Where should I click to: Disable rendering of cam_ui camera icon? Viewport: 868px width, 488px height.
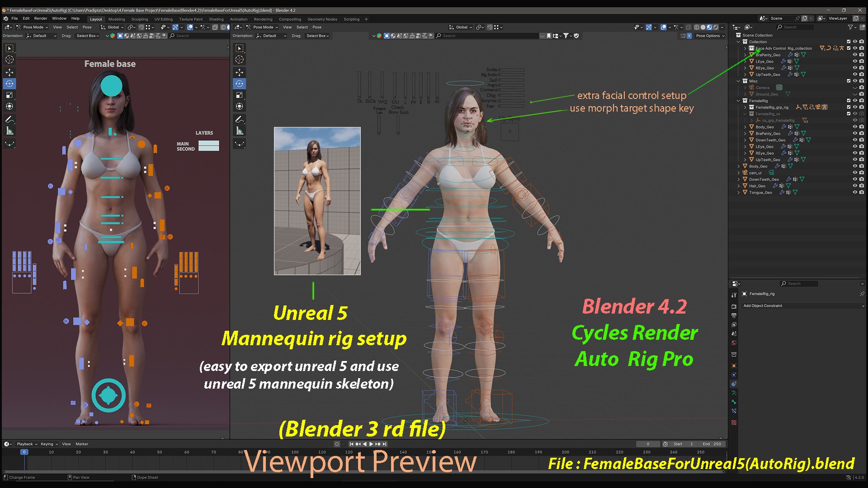861,173
